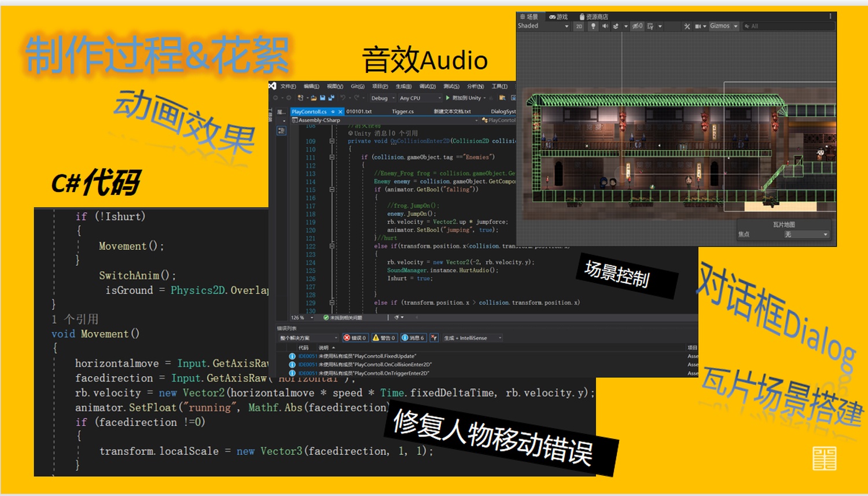Screen dimensions: 868x496
Task: Toggle the 警告 0 warnings filter
Action: [384, 338]
